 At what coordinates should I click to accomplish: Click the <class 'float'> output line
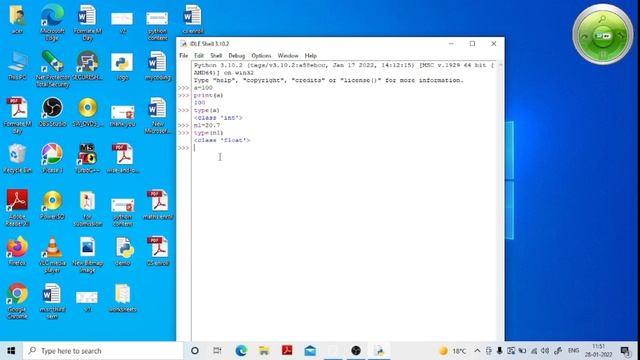222,140
